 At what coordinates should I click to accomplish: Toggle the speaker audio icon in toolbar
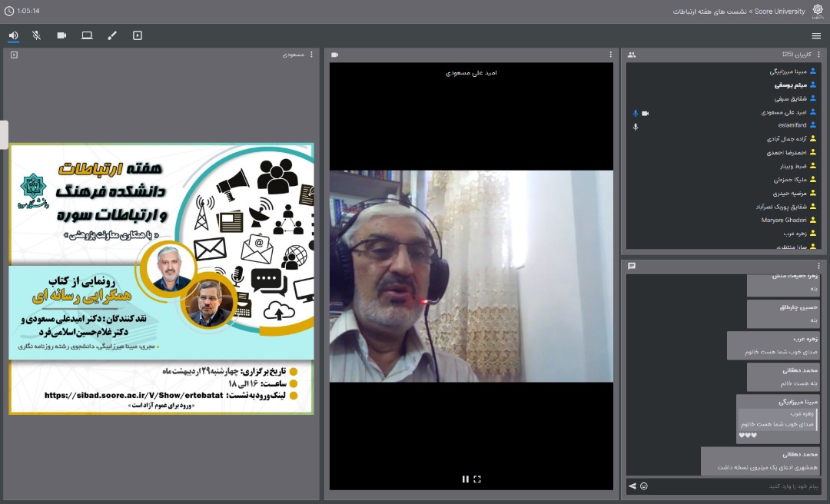(13, 35)
